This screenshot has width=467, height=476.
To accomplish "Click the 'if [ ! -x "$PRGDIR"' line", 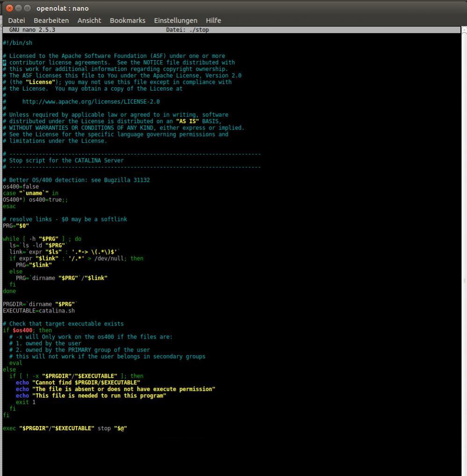I will 76,376.
